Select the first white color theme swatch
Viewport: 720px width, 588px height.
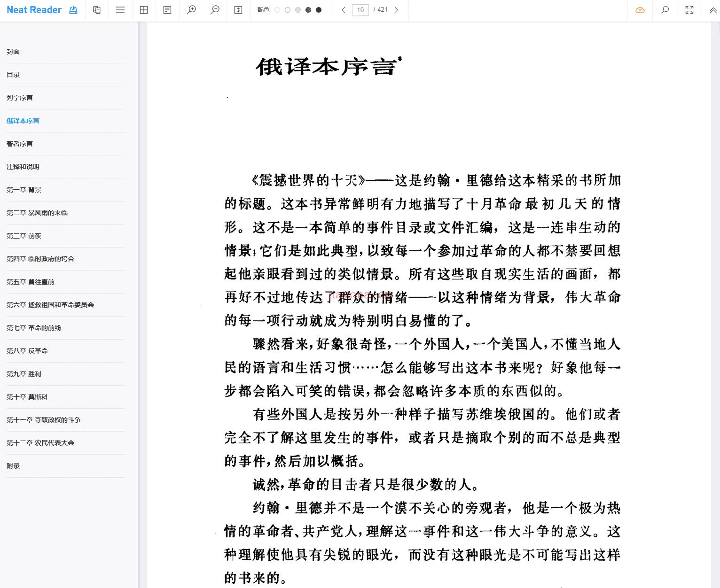(x=277, y=10)
